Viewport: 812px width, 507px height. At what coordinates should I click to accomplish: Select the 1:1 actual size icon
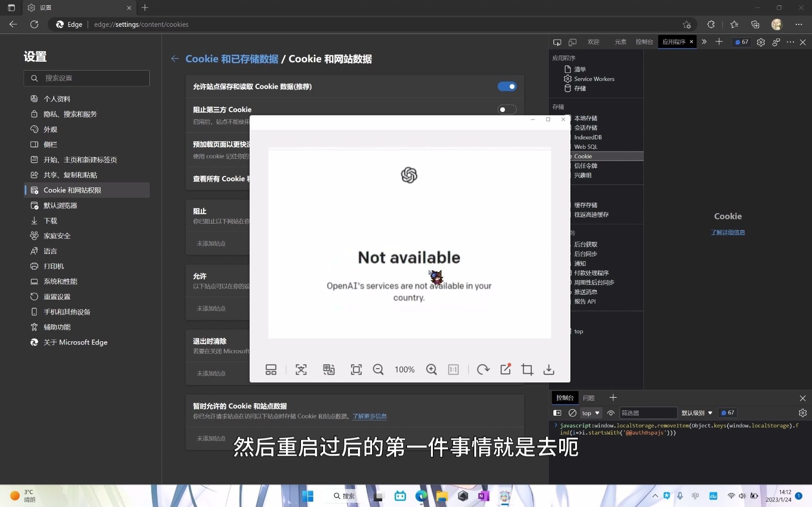pyautogui.click(x=454, y=370)
